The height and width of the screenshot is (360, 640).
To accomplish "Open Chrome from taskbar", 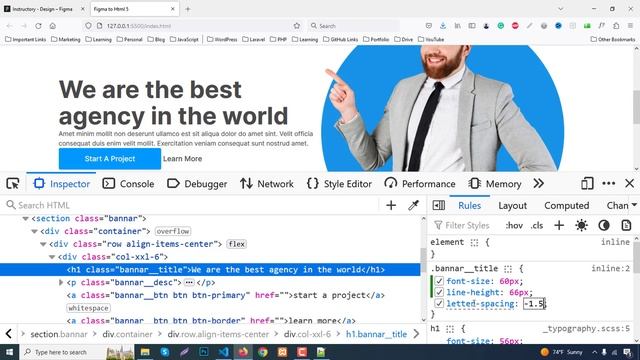I will tap(263, 352).
